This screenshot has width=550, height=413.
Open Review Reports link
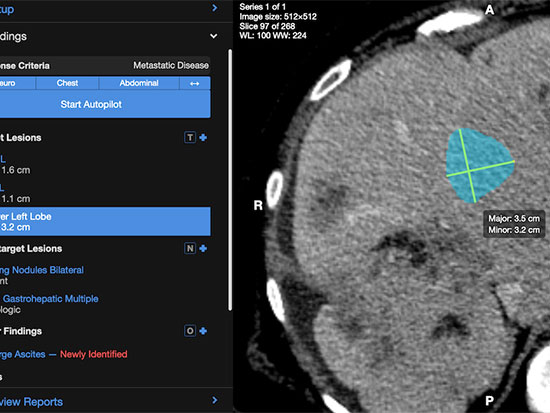(32, 402)
